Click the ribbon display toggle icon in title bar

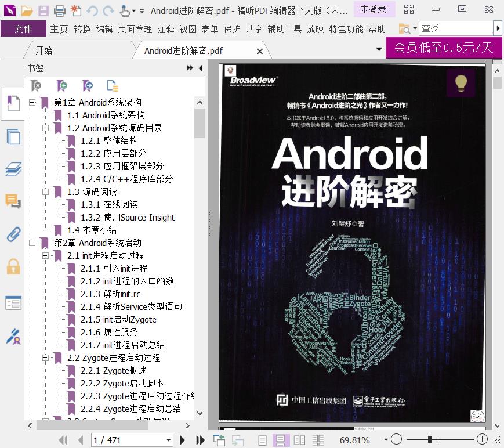click(409, 9)
